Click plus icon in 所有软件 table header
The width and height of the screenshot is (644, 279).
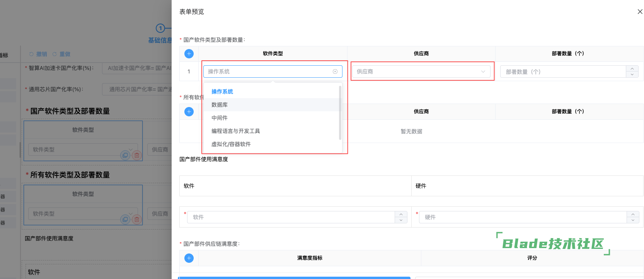pos(189,112)
